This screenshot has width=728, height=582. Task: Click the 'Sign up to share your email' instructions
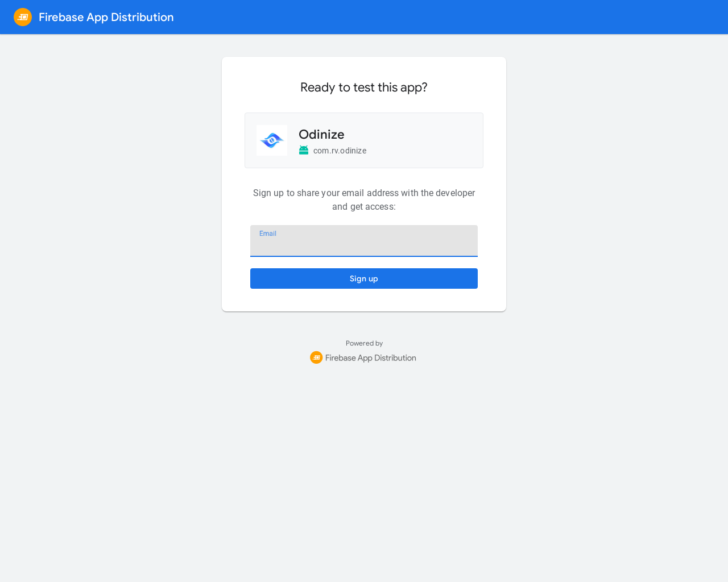[x=364, y=199]
